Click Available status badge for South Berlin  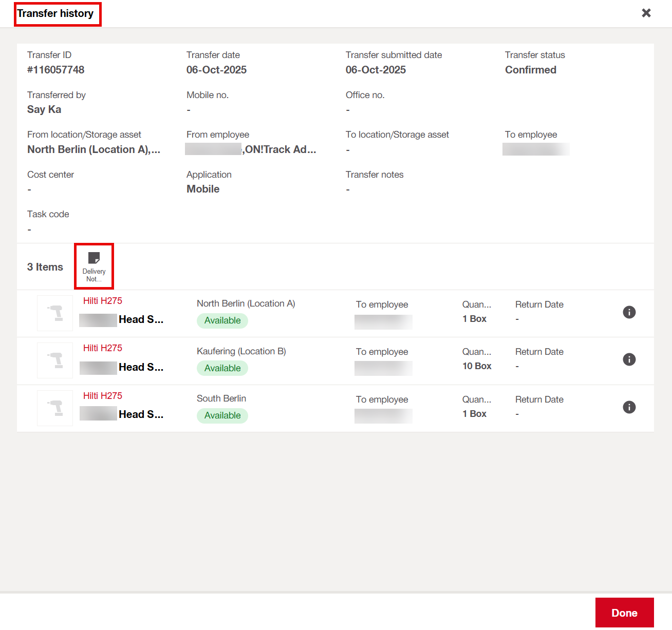[222, 415]
